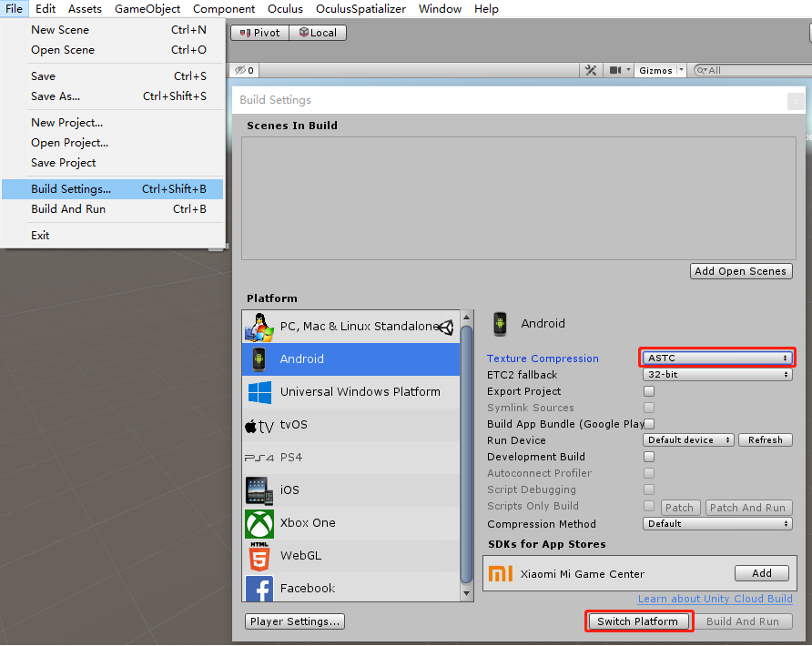Toggle the Autoconnect Profiler checkbox
The width and height of the screenshot is (812, 646).
click(649, 473)
